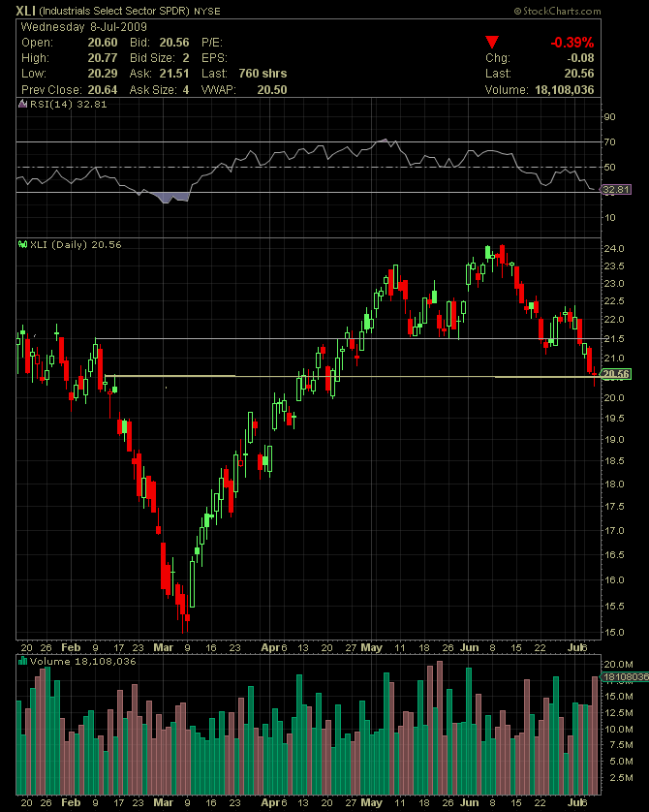This screenshot has width=649, height=812.
Task: Click the 'RSI(14) 32.81' panel title
Action: pyautogui.click(x=69, y=104)
